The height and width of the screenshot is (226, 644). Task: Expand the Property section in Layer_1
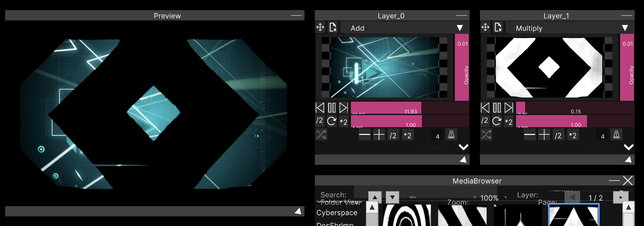coord(629,147)
